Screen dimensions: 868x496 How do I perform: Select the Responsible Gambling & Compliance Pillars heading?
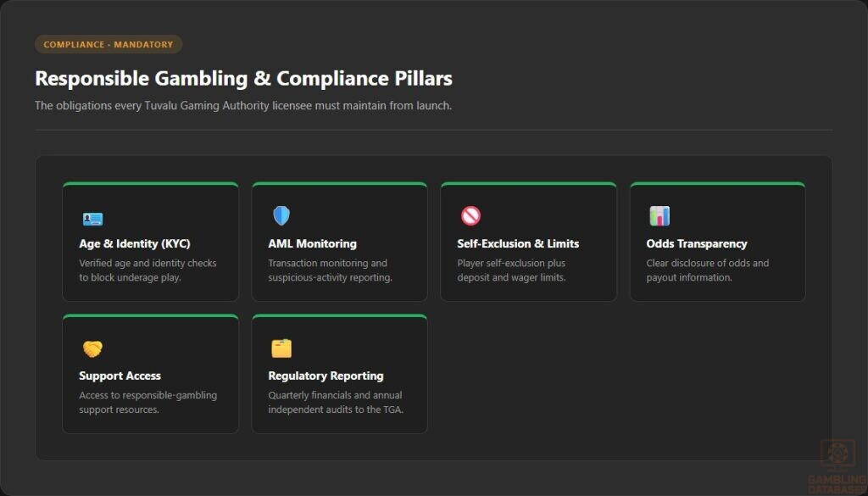pos(243,79)
